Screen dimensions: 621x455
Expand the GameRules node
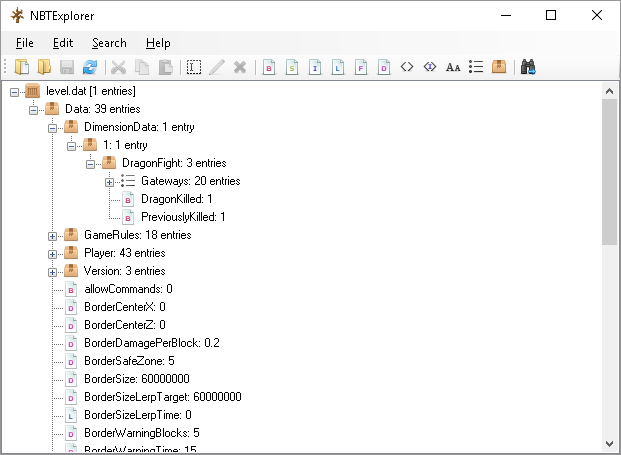click(x=52, y=236)
